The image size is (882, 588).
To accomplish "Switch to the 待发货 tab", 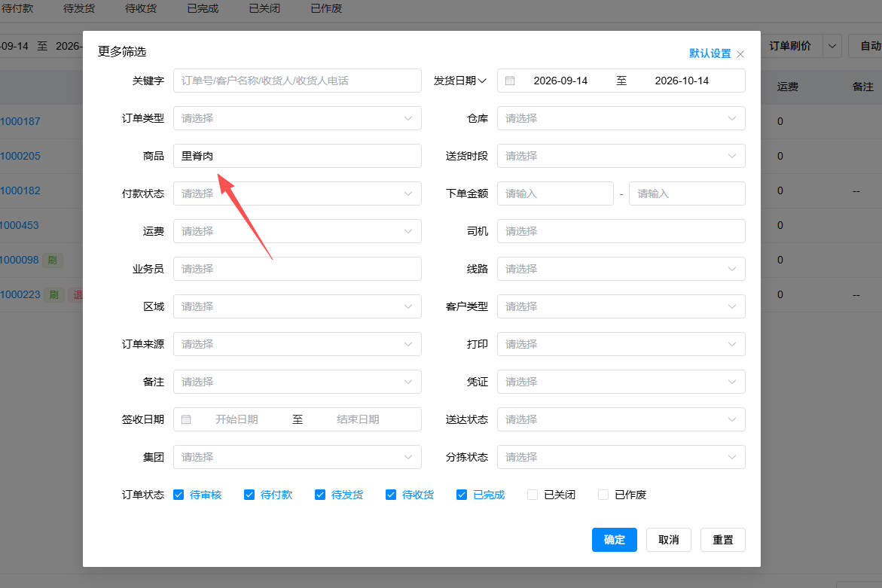I will (79, 8).
